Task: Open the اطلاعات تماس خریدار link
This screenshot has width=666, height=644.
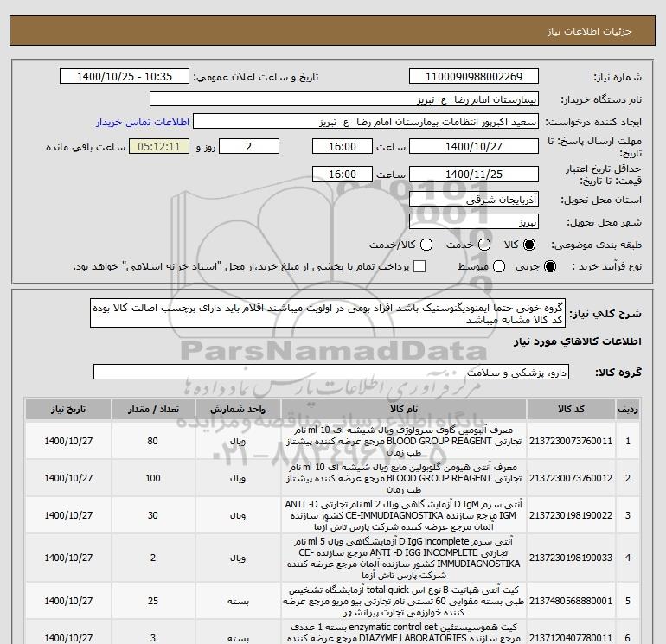Action: 143,122
